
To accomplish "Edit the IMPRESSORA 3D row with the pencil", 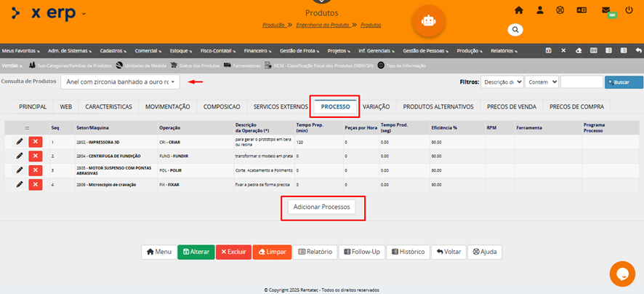I will pyautogui.click(x=20, y=140).
